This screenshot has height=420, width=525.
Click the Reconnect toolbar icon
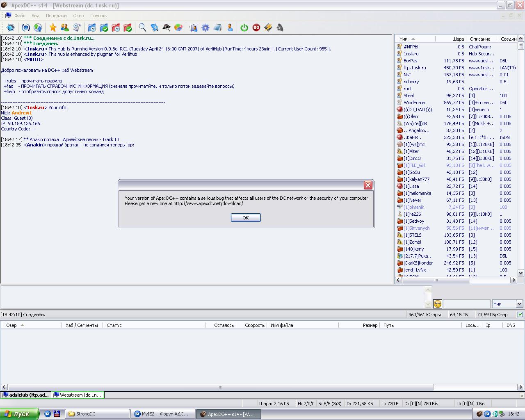26,27
